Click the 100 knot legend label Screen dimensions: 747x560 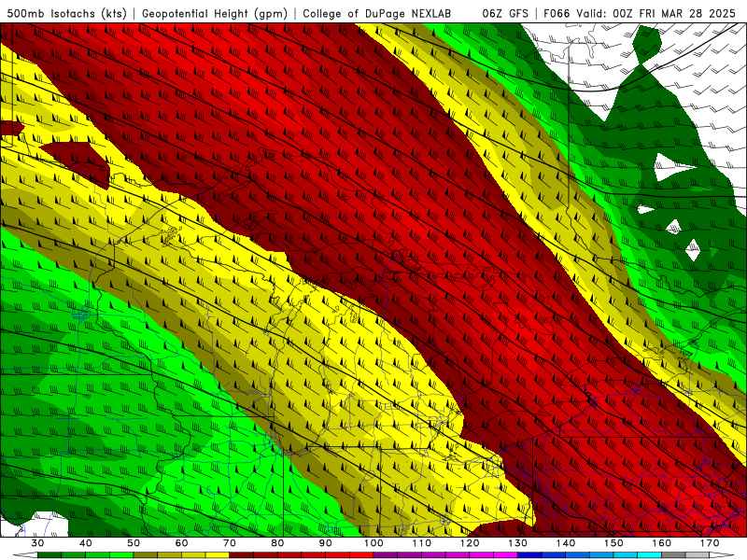tap(373, 543)
